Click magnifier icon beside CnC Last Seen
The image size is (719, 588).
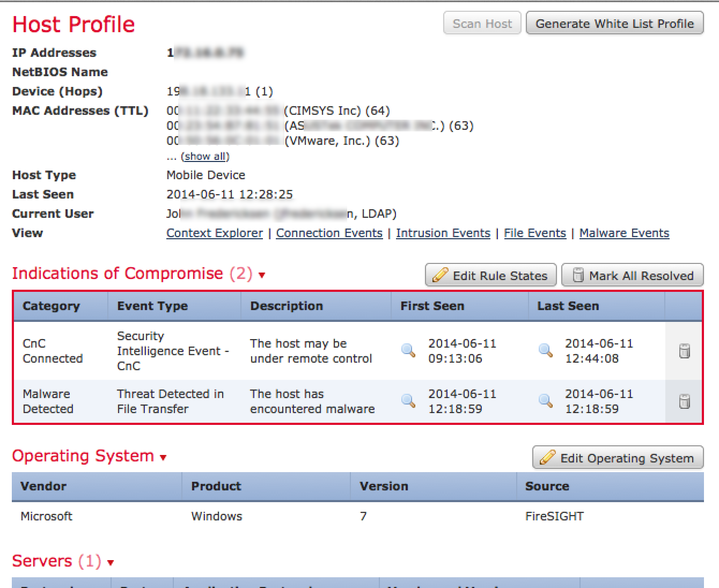click(x=546, y=351)
